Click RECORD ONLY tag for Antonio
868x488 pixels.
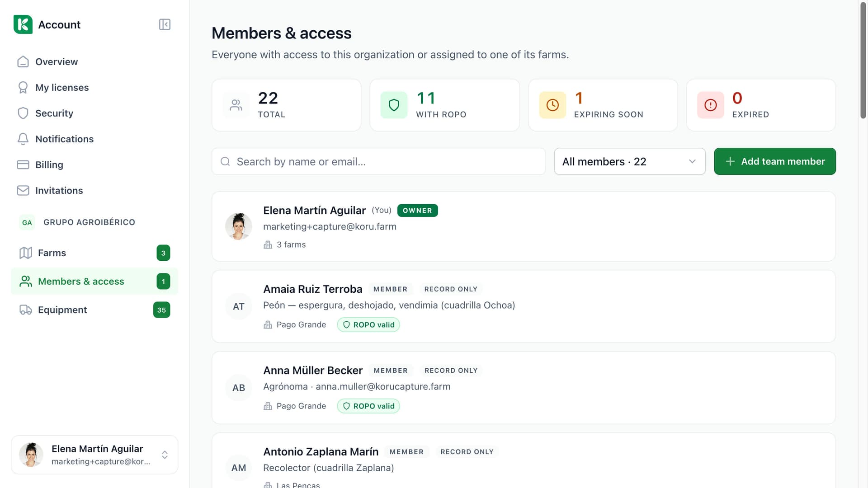[467, 452]
